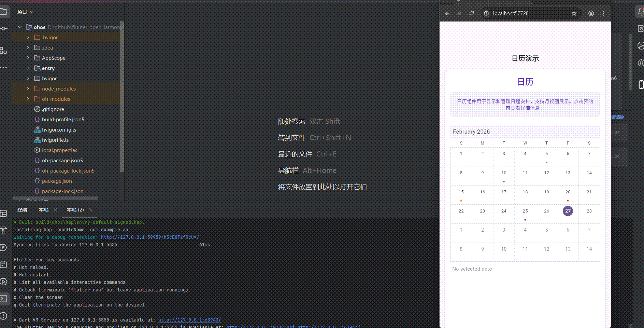Switch to the first 本地 terminal tab
The image size is (644, 328).
coord(43,210)
